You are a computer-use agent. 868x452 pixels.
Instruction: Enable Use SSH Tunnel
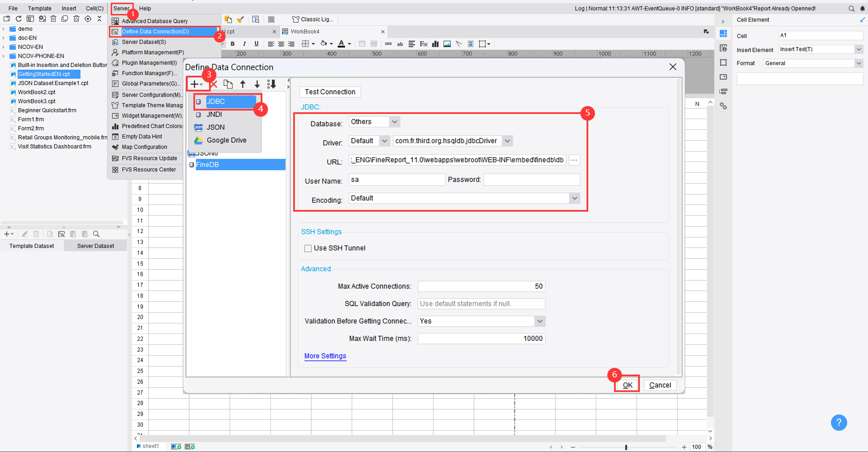point(308,248)
